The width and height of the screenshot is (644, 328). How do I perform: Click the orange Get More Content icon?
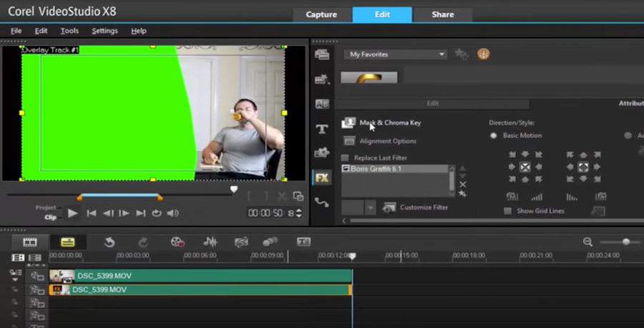pos(484,54)
